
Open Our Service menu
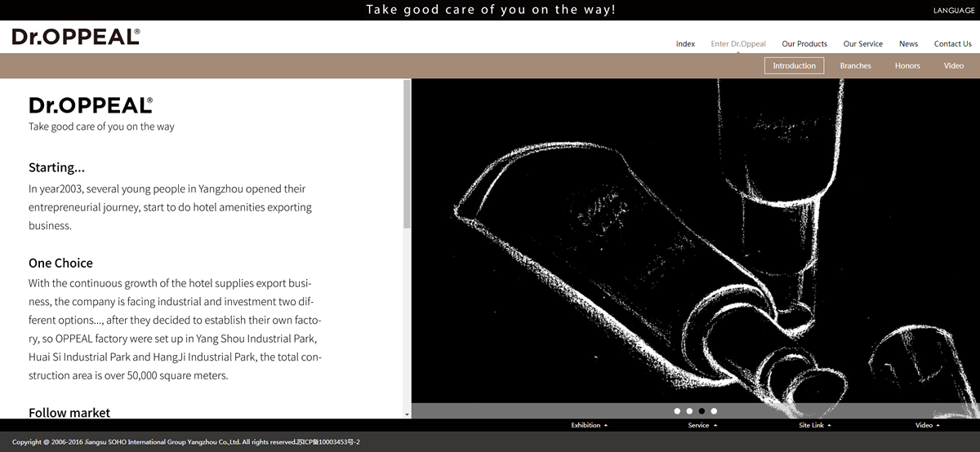click(x=862, y=44)
